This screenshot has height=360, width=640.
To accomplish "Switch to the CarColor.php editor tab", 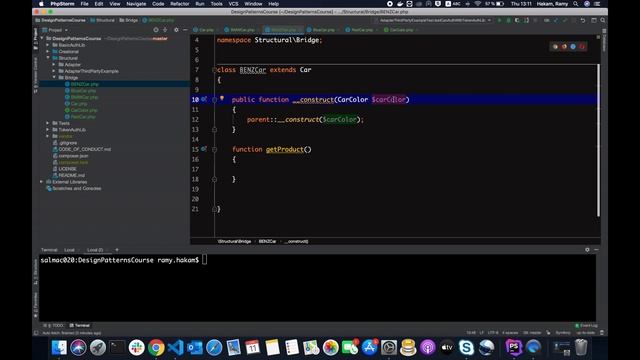I will point(400,30).
